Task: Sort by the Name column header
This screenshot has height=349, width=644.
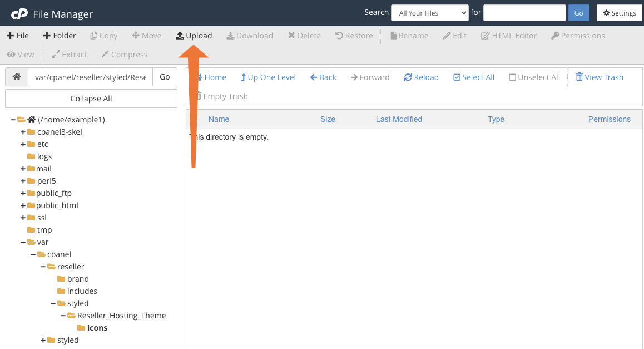Action: point(219,119)
